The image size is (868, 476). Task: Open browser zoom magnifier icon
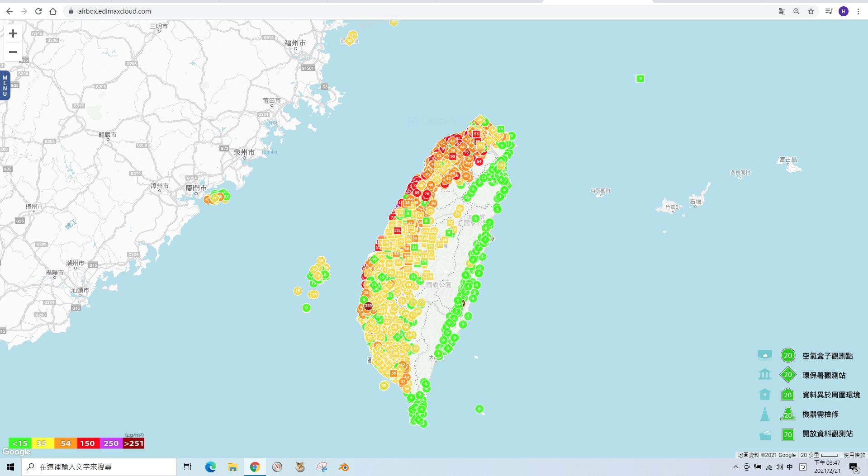797,11
